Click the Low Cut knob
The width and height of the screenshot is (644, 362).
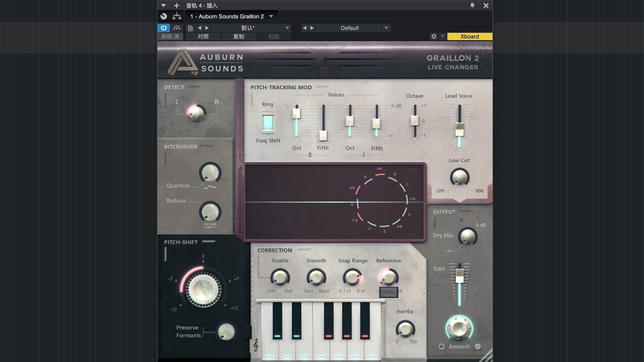[x=459, y=177]
